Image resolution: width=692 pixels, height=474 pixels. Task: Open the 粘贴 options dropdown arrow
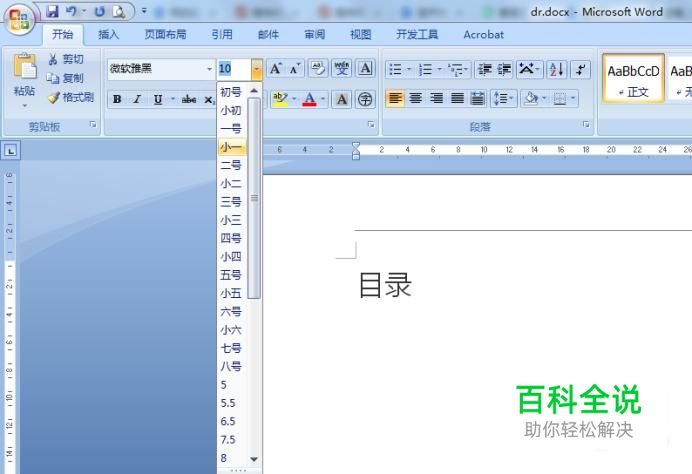coord(25,105)
